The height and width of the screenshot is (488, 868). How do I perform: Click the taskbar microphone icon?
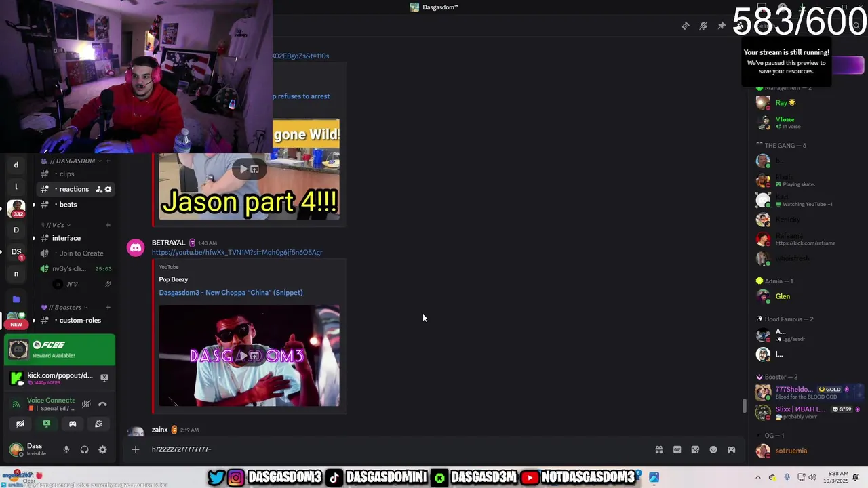pyautogui.click(x=787, y=477)
